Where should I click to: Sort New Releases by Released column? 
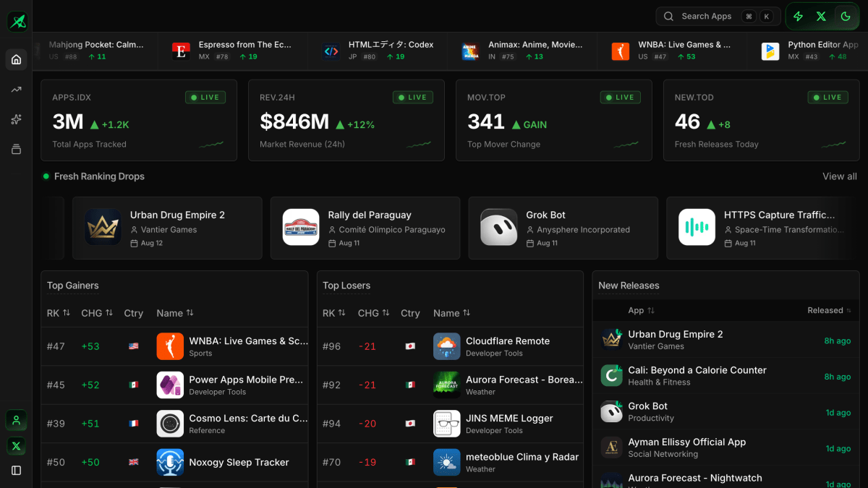829,310
